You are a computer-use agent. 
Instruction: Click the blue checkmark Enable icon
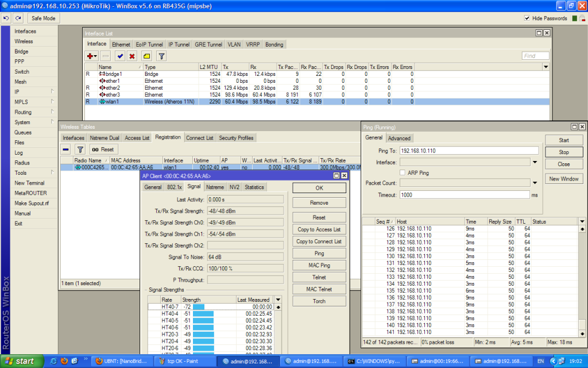119,56
